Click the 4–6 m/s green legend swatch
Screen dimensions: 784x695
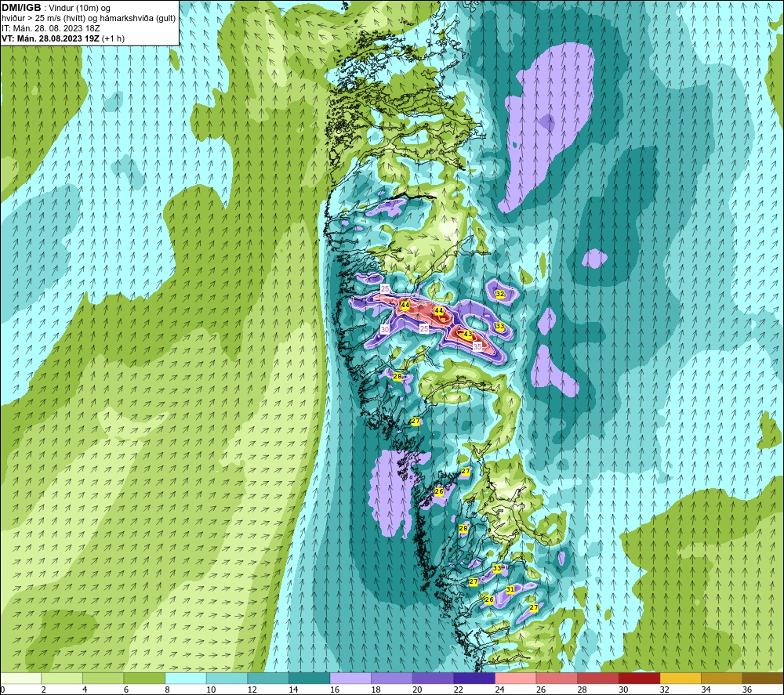point(103,678)
